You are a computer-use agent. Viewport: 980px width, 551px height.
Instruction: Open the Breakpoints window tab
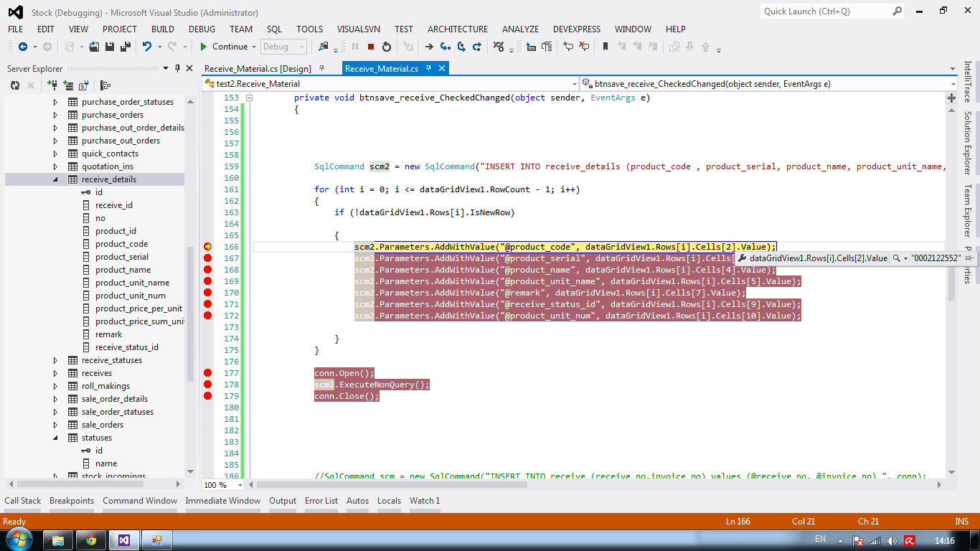pyautogui.click(x=72, y=501)
